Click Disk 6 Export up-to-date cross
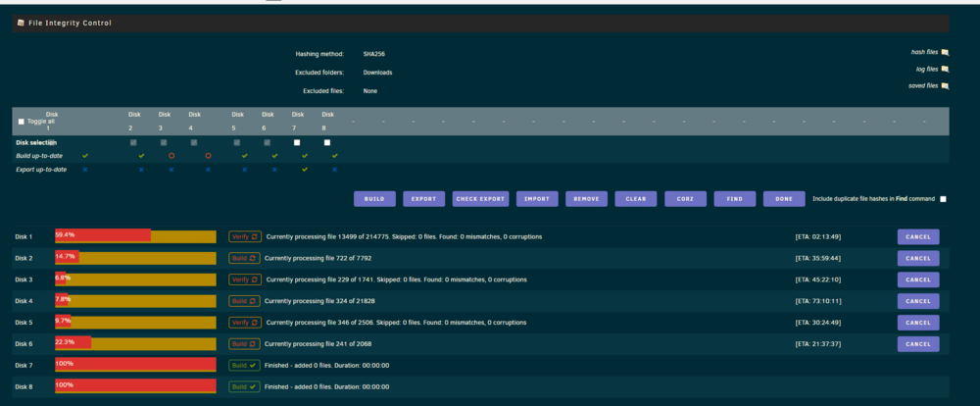Viewport: 980px width, 406px height. click(274, 170)
